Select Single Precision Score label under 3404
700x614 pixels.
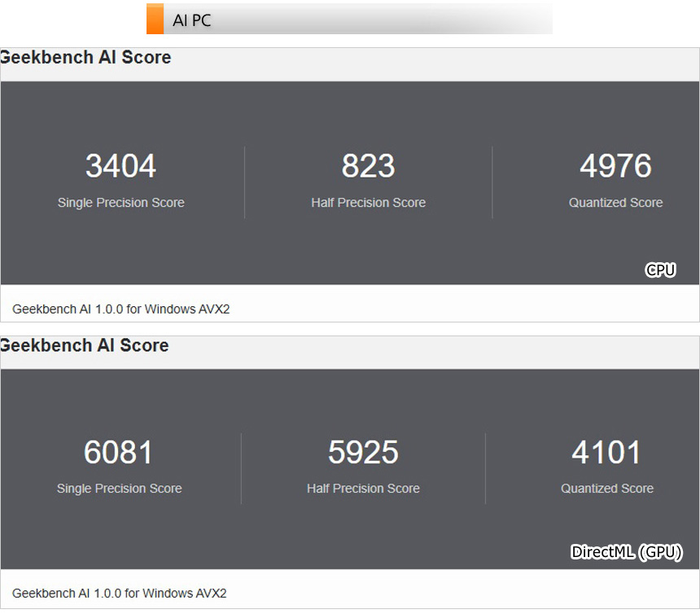pos(121,203)
